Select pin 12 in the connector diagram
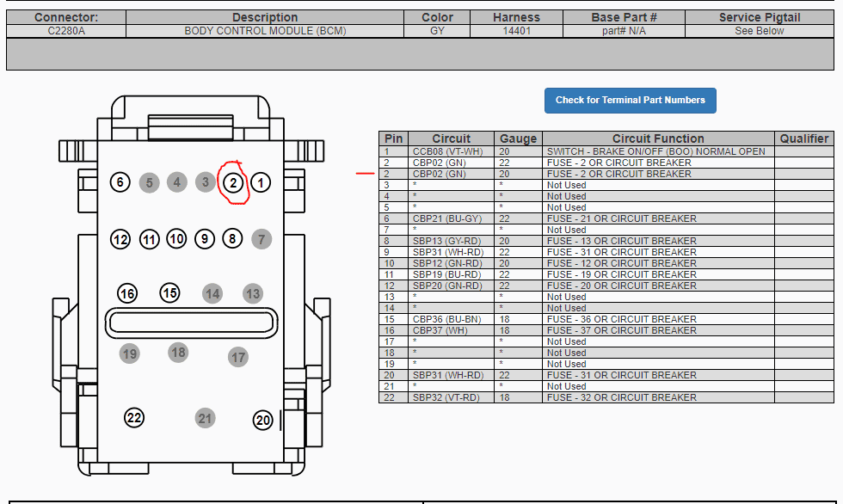Screen dimensions: 843x504 click(120, 240)
